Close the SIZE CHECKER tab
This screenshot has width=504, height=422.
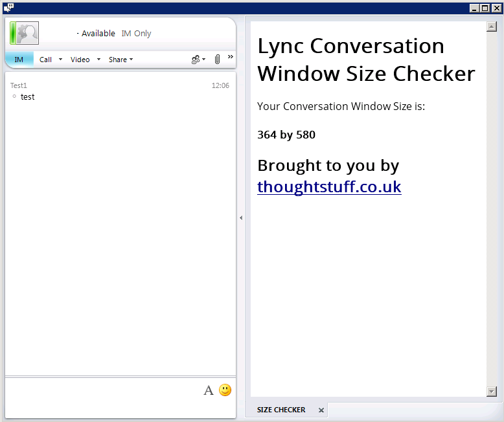(321, 410)
